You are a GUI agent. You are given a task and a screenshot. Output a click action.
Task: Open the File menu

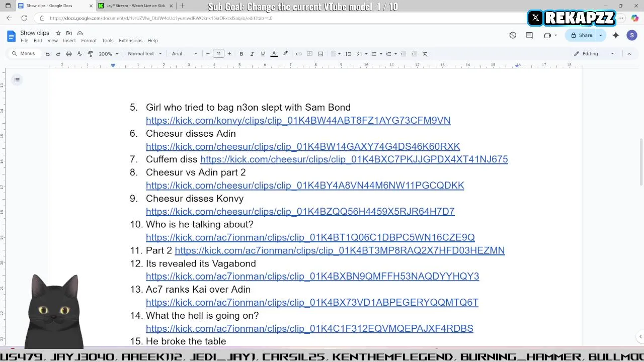(x=24, y=41)
